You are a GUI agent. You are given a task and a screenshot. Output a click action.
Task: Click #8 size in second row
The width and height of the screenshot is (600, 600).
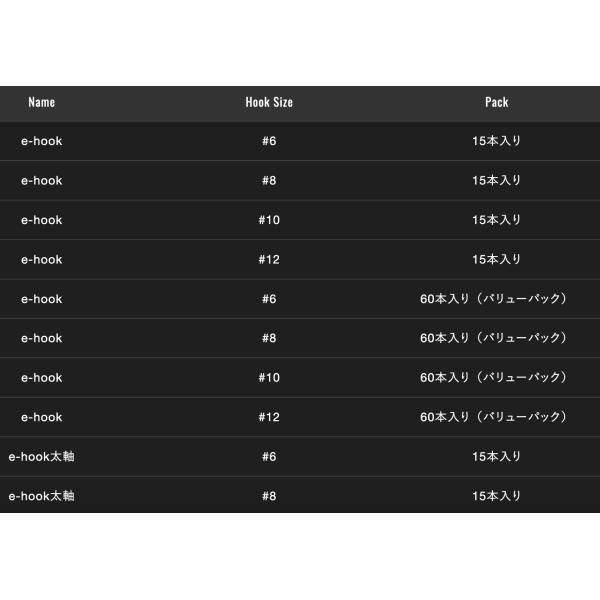269,181
